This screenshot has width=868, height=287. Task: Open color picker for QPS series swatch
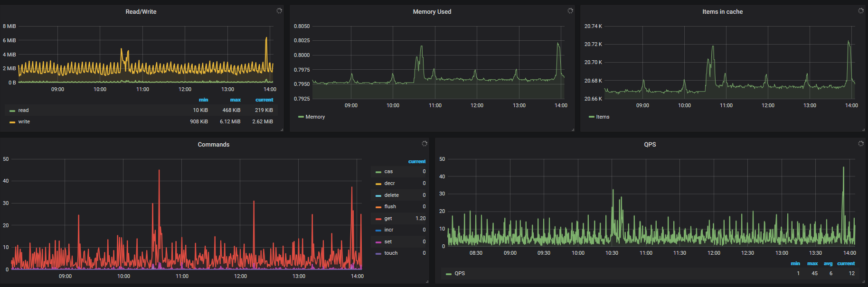[449, 274]
